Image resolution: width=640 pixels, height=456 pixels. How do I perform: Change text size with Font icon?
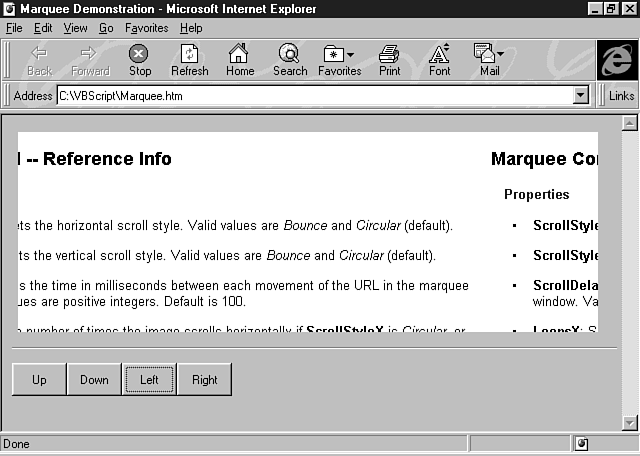coord(439,54)
